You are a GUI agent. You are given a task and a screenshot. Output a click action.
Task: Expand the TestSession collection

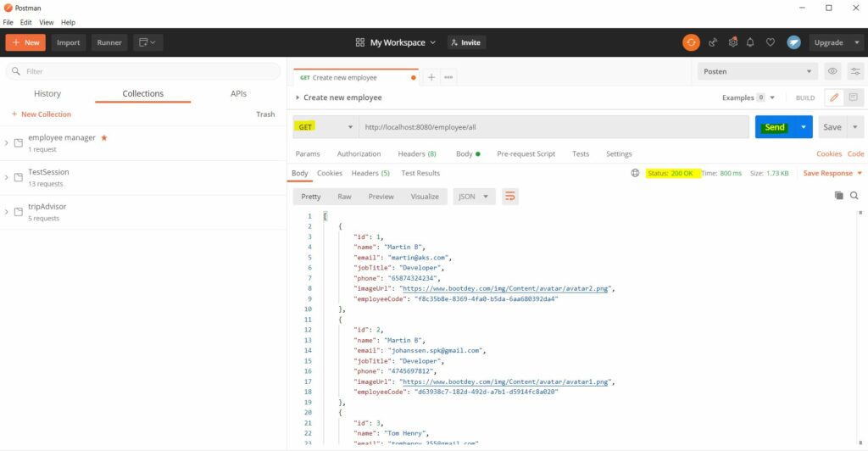tap(6, 178)
